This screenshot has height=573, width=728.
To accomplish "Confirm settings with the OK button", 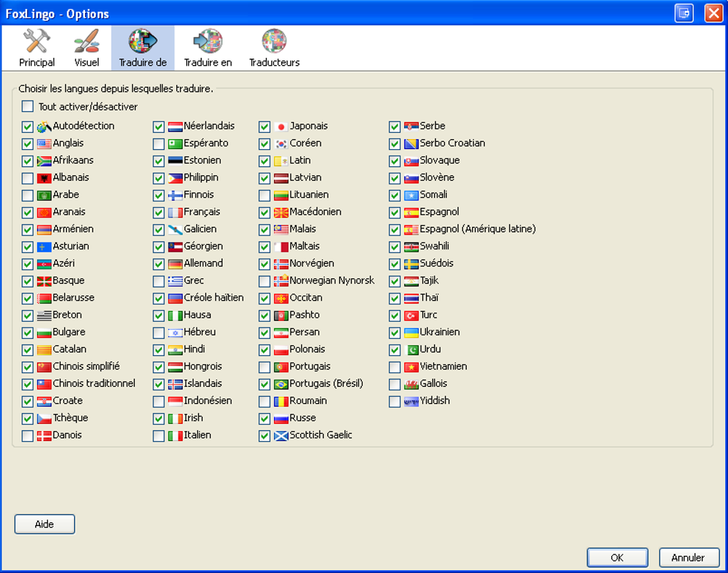I will (x=617, y=558).
